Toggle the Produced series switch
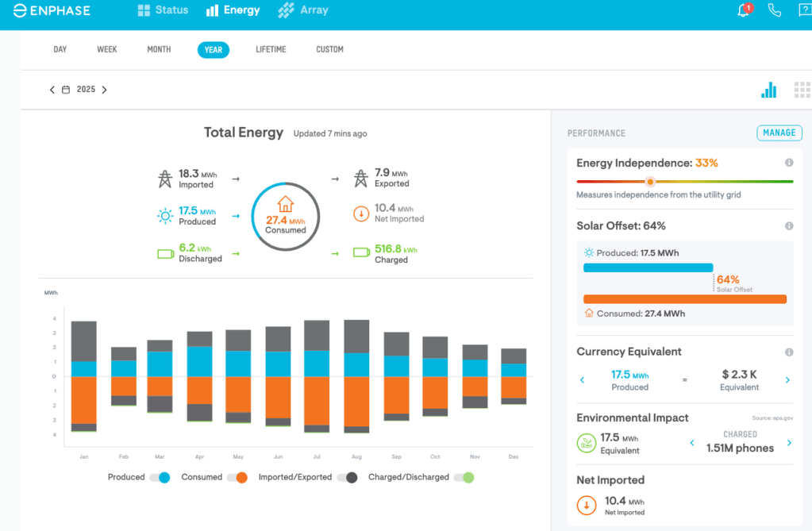This screenshot has height=531, width=812. click(160, 477)
